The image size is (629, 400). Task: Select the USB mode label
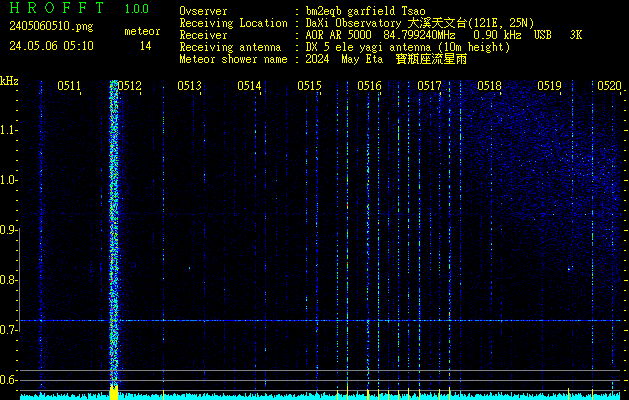543,35
